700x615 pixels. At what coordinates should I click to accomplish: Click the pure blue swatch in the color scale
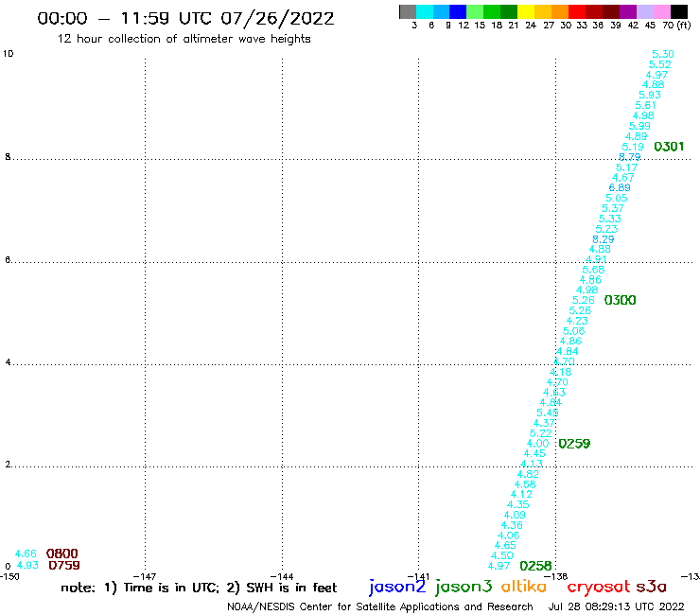[458, 11]
